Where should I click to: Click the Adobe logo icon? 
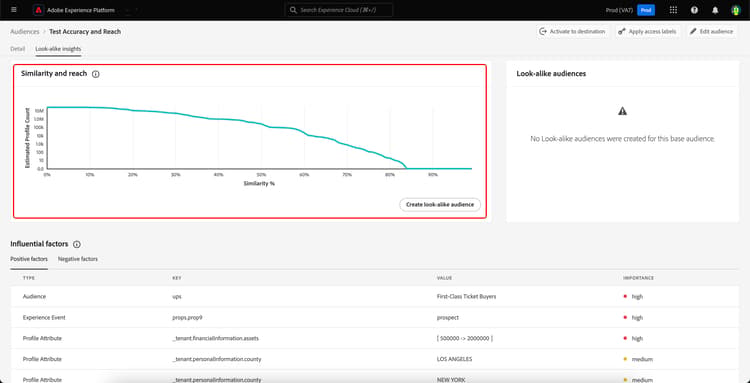coord(39,10)
